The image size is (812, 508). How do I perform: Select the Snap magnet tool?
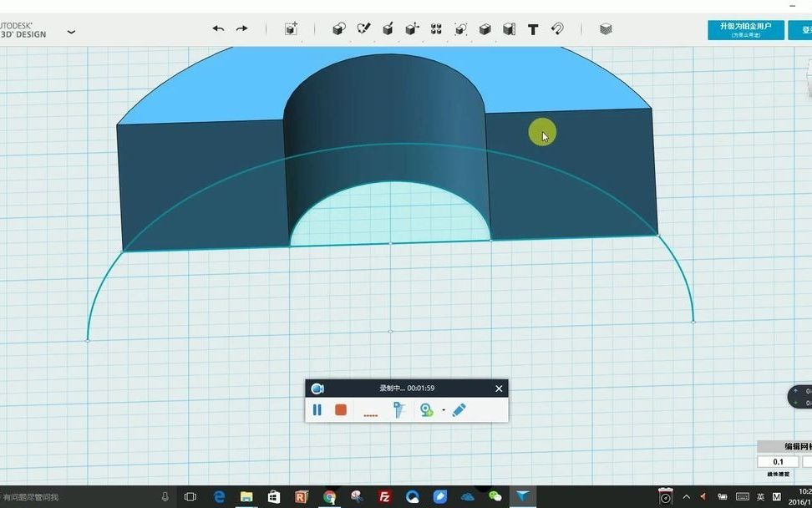point(558,28)
